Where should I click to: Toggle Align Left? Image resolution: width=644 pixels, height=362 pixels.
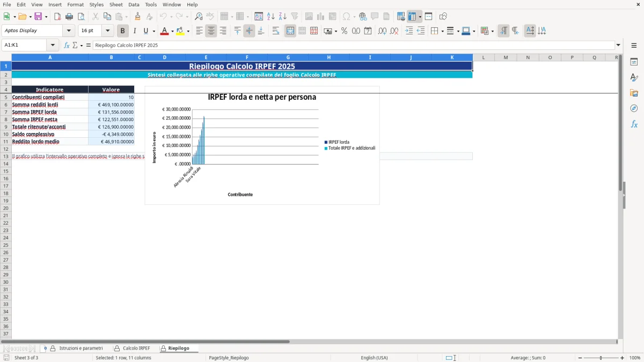(x=199, y=31)
